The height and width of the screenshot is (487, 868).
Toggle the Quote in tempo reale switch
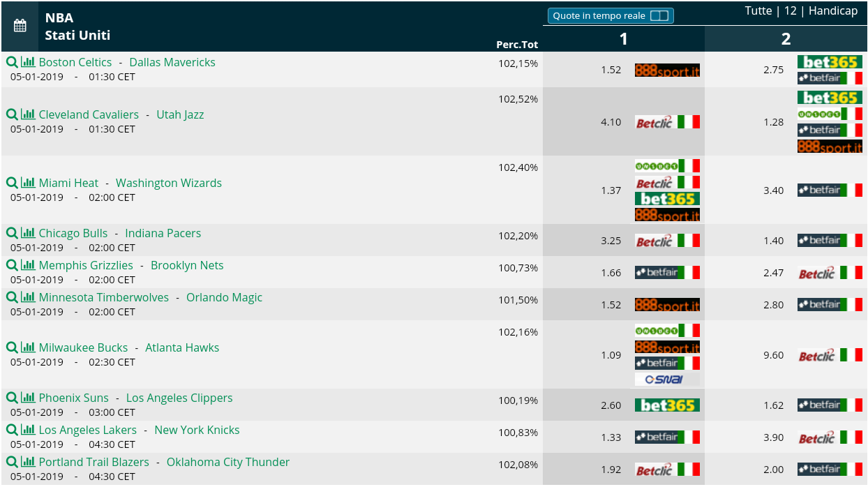click(659, 15)
